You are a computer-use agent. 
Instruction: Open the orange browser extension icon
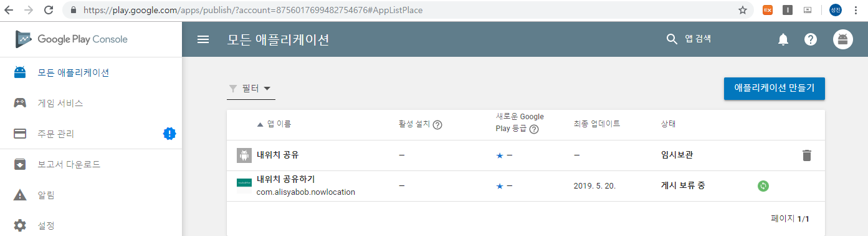pyautogui.click(x=768, y=10)
